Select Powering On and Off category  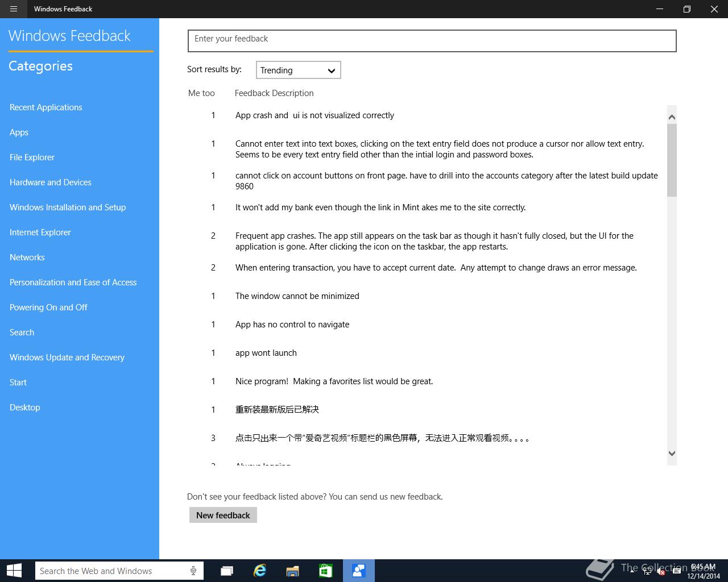[49, 307]
